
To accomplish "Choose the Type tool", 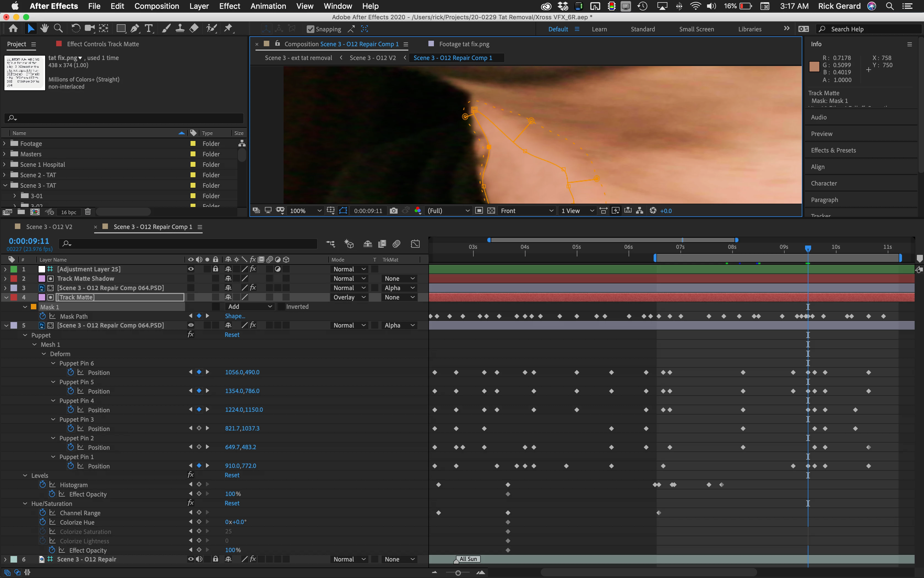I will point(149,28).
